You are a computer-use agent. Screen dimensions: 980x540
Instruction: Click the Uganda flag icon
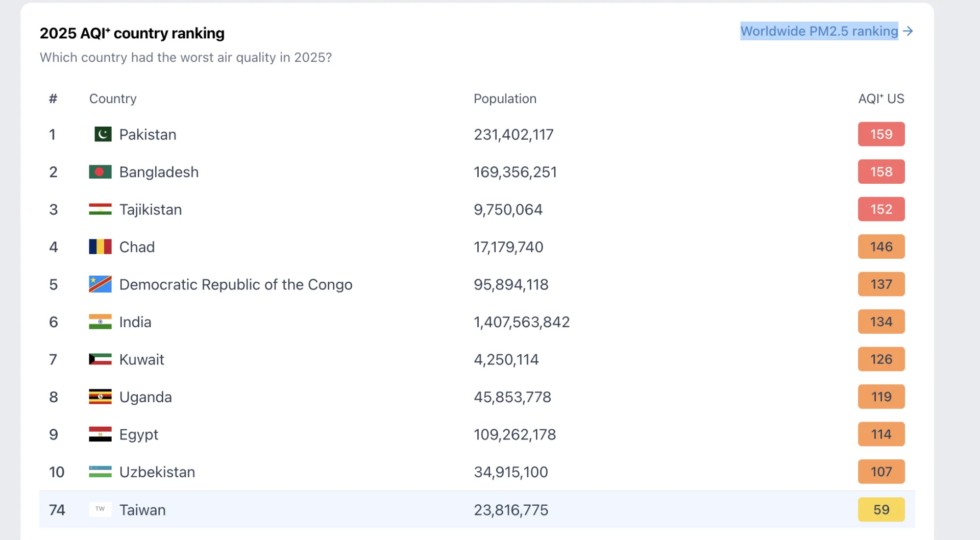(x=100, y=397)
